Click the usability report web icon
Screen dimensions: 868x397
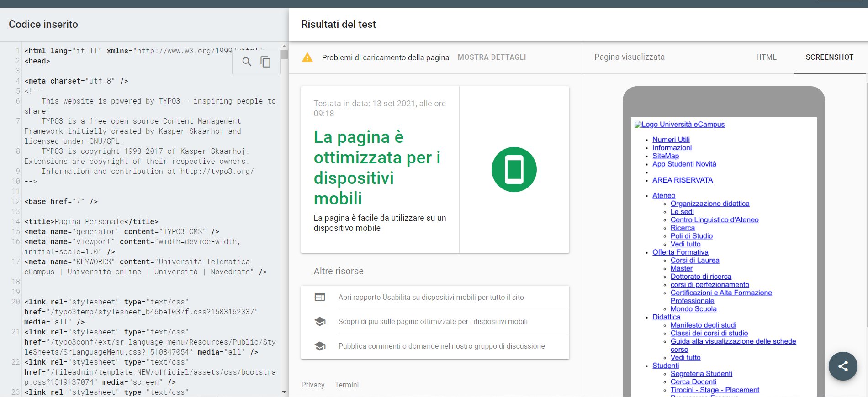pyautogui.click(x=320, y=297)
